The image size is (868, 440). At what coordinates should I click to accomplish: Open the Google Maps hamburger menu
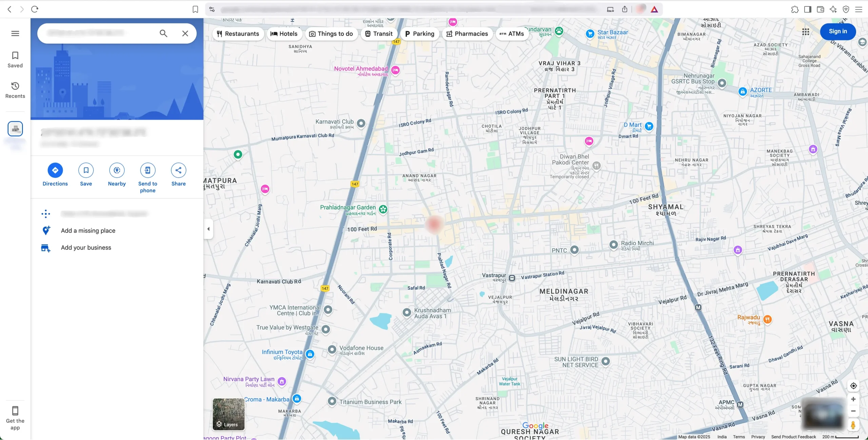coord(15,33)
